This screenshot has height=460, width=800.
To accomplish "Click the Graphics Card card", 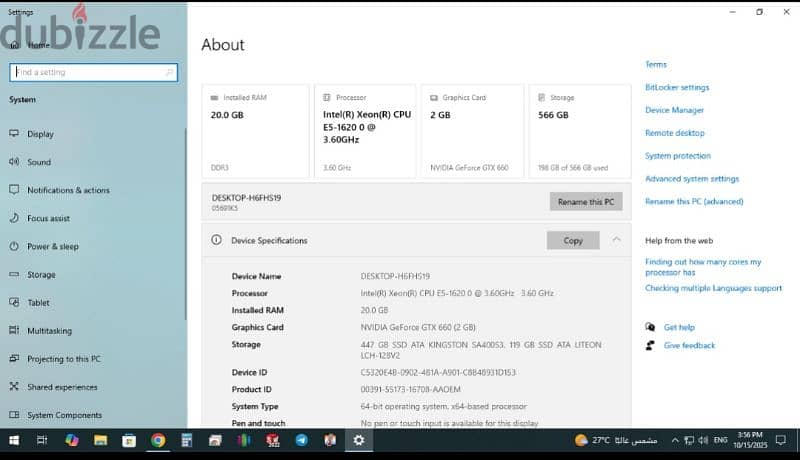I will (x=472, y=131).
